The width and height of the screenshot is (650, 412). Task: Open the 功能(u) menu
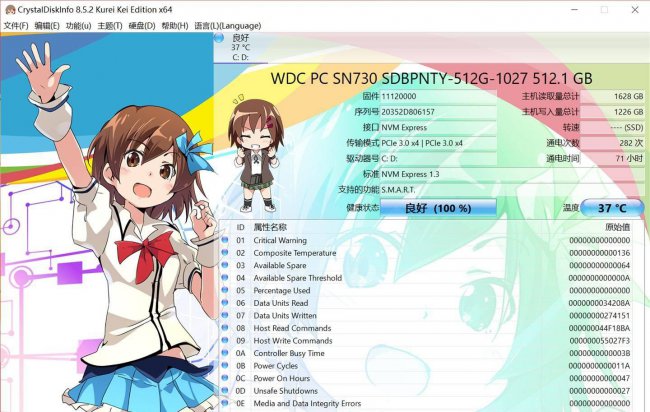click(x=78, y=26)
